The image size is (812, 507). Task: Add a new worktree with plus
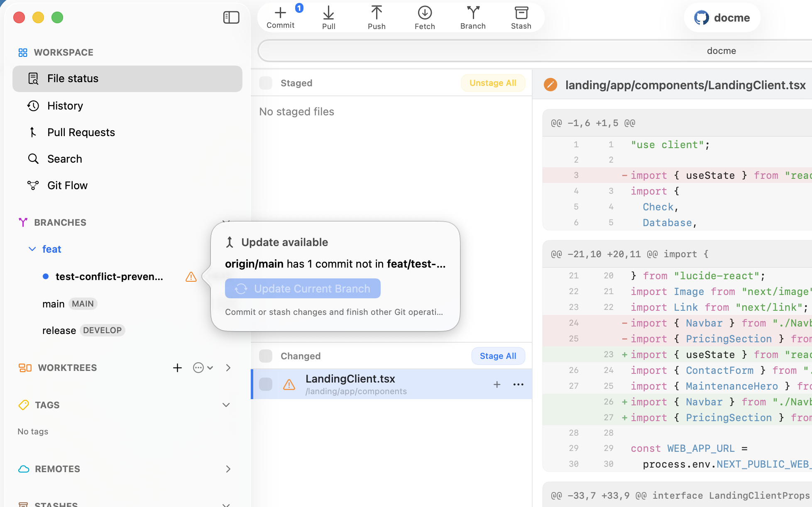(177, 368)
